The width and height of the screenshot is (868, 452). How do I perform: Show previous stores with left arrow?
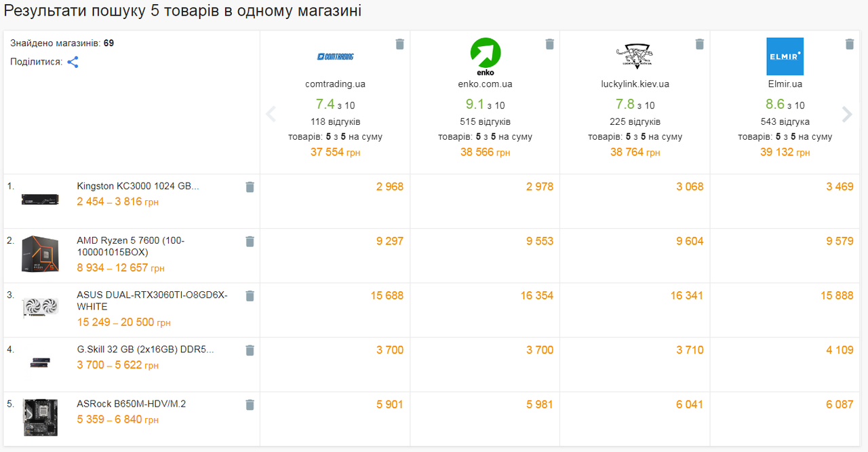click(271, 114)
